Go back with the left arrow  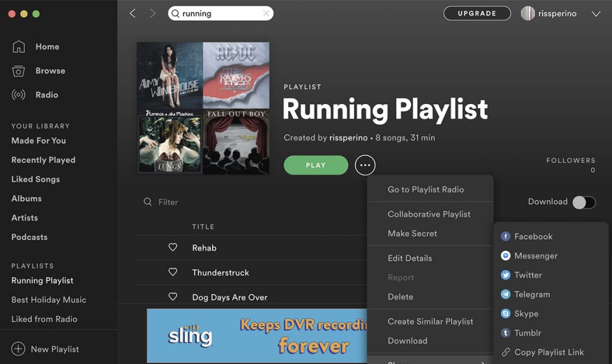point(133,13)
